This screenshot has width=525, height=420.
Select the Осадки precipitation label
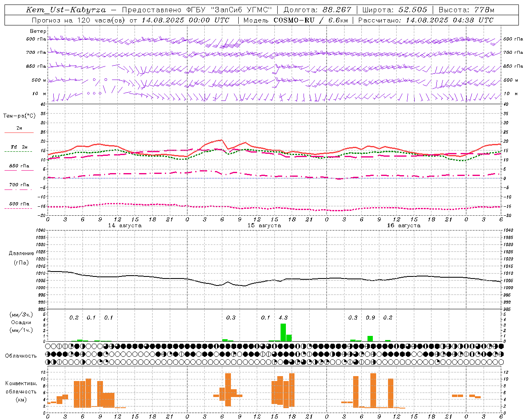click(x=21, y=322)
